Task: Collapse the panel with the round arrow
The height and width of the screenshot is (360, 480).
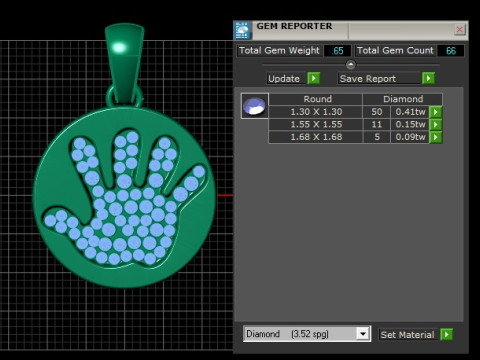Action: click(351, 64)
